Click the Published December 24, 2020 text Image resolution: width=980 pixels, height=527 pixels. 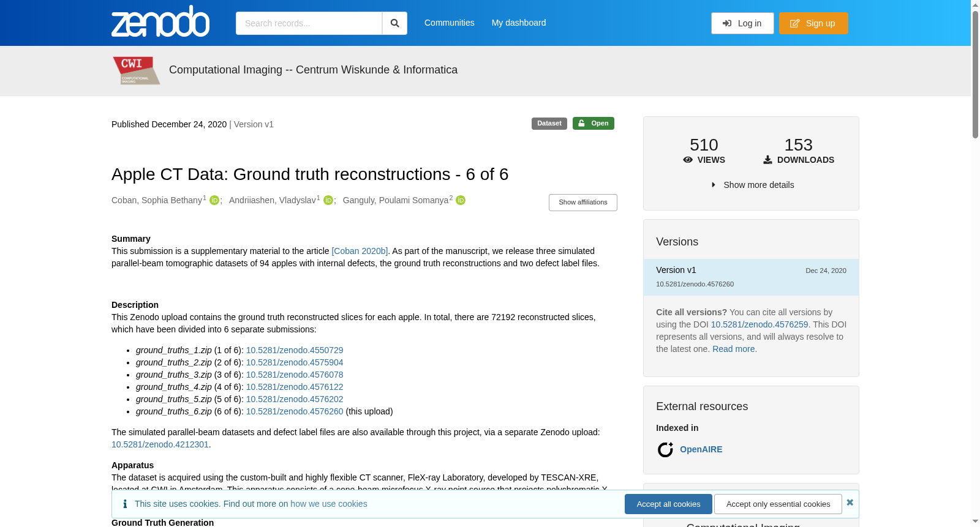point(169,124)
